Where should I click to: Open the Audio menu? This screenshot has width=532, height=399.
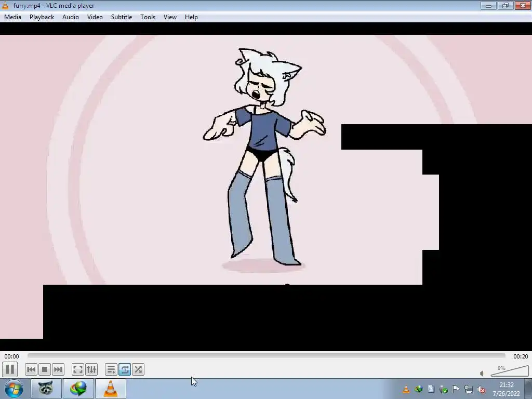[71, 17]
